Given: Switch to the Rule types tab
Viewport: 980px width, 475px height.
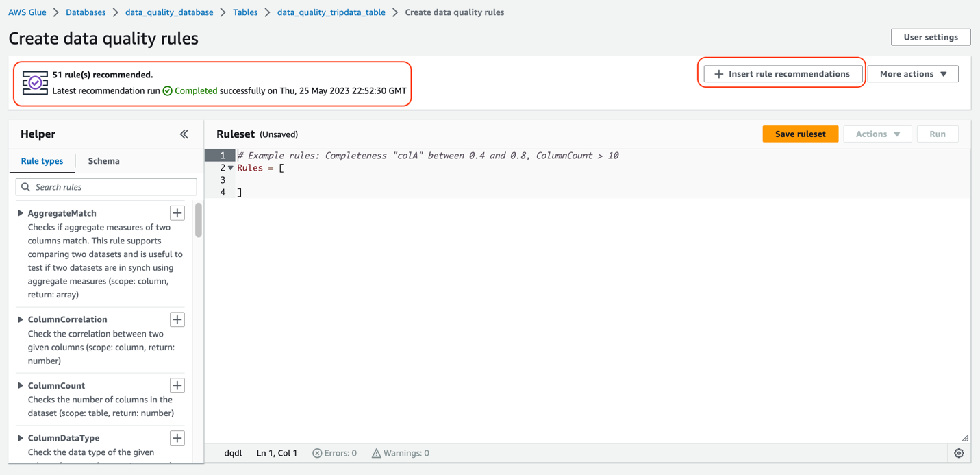Looking at the screenshot, I should point(42,161).
